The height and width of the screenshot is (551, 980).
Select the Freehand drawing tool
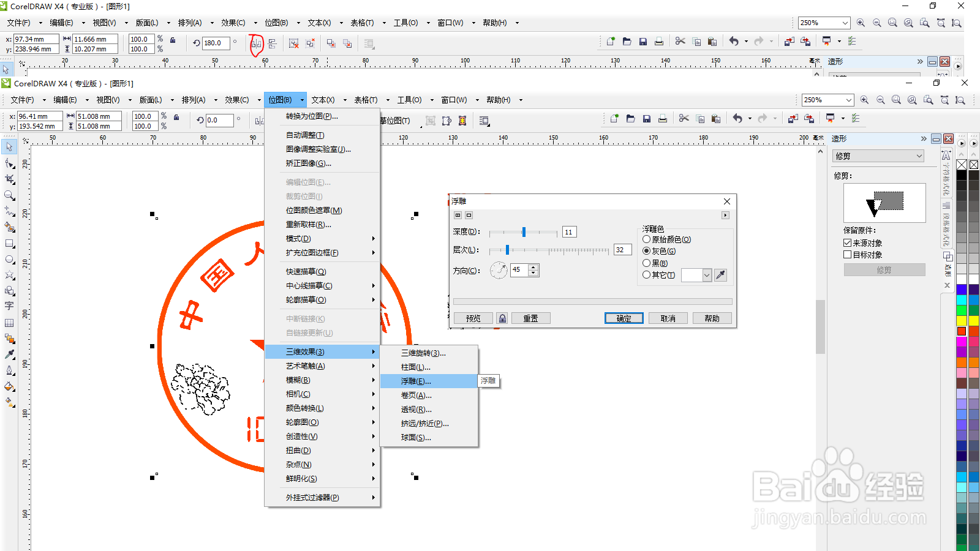(x=9, y=211)
